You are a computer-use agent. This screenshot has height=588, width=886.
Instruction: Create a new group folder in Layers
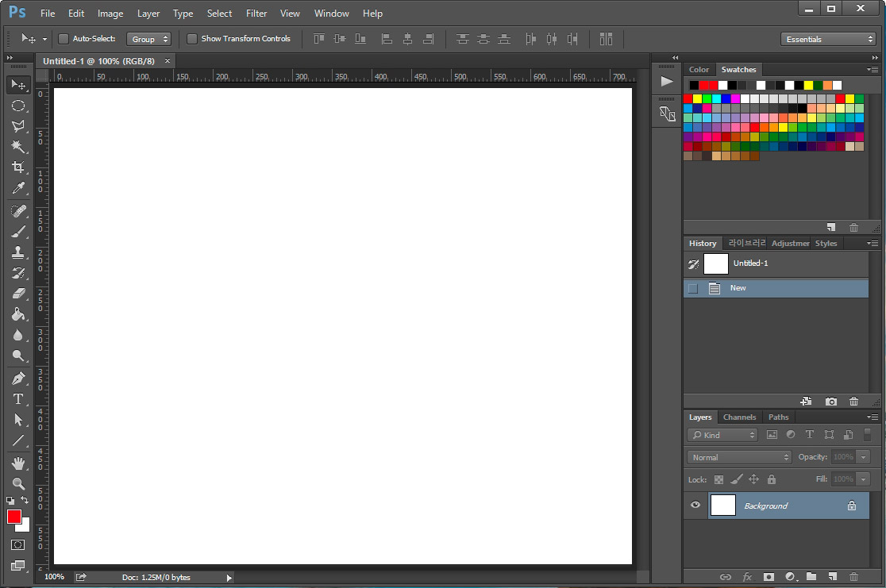(x=811, y=577)
